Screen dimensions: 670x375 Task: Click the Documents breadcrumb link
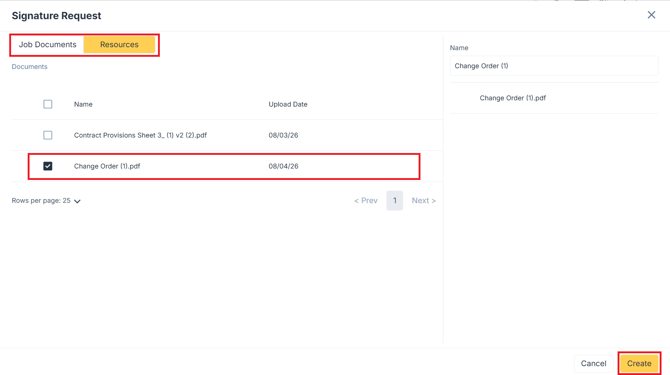click(x=29, y=67)
